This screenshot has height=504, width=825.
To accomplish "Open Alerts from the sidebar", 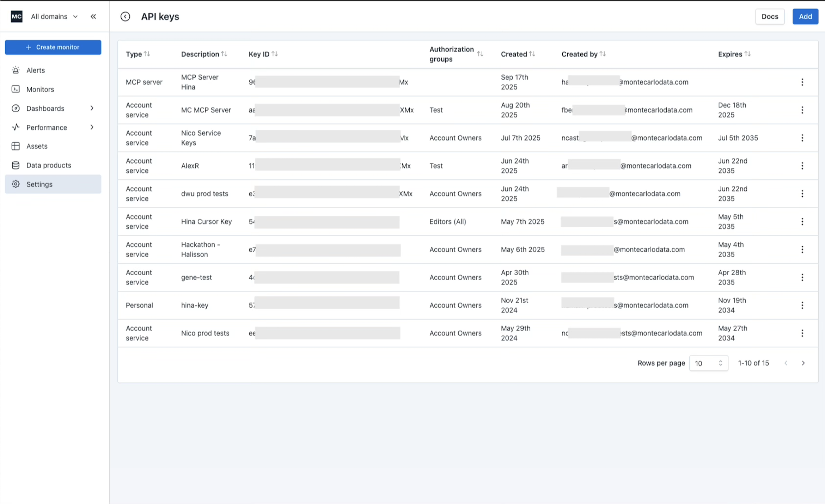I will pos(36,70).
